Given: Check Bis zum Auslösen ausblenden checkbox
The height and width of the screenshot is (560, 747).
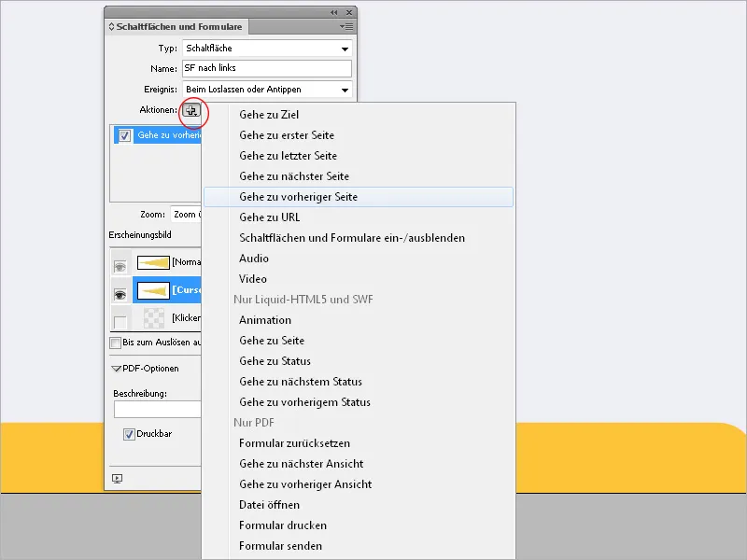Looking at the screenshot, I should [x=115, y=343].
